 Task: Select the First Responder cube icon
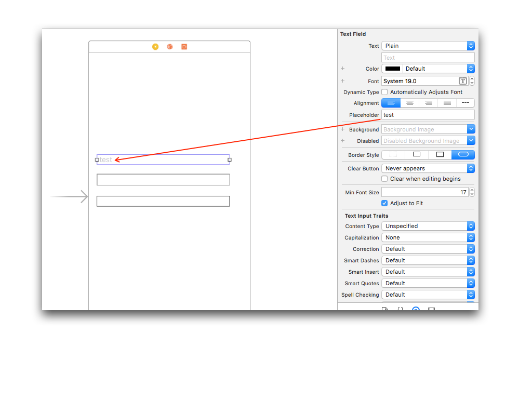click(169, 46)
